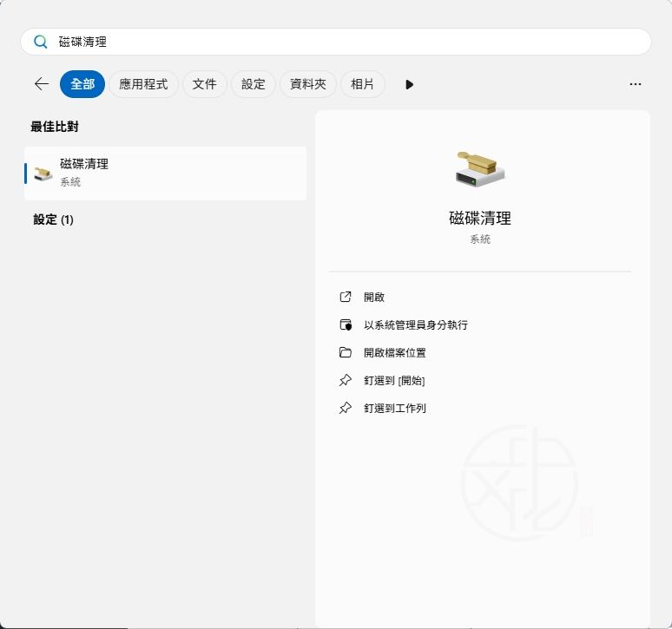
Task: Open the three-dot more options menu
Action: pyautogui.click(x=636, y=84)
